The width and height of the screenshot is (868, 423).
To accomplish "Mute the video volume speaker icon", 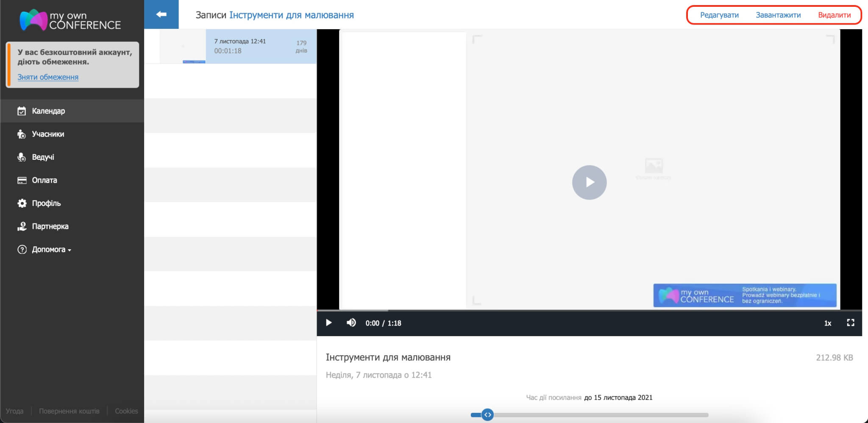I will 351,323.
